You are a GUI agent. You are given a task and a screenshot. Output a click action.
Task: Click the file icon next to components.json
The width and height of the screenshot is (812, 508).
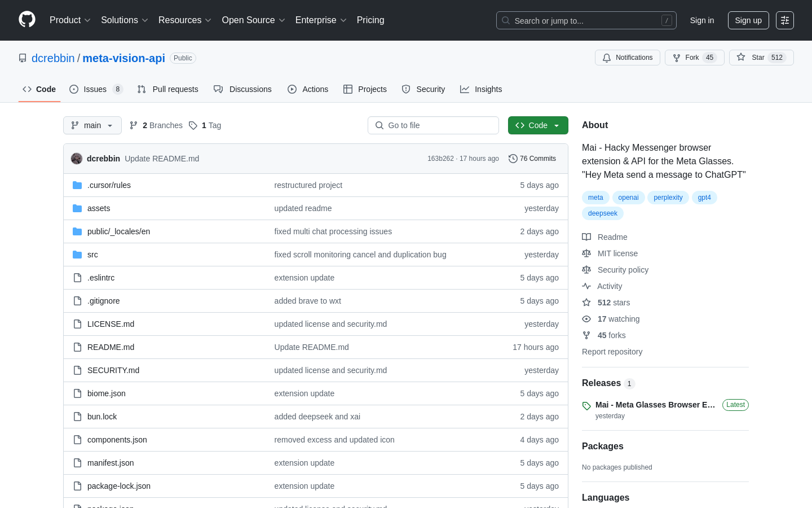[77, 440]
